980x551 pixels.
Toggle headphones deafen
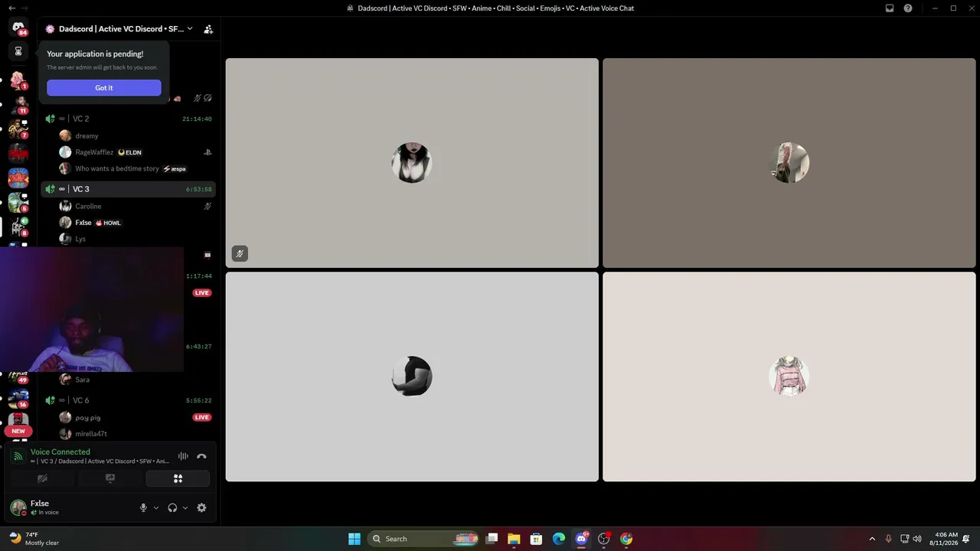pyautogui.click(x=172, y=508)
